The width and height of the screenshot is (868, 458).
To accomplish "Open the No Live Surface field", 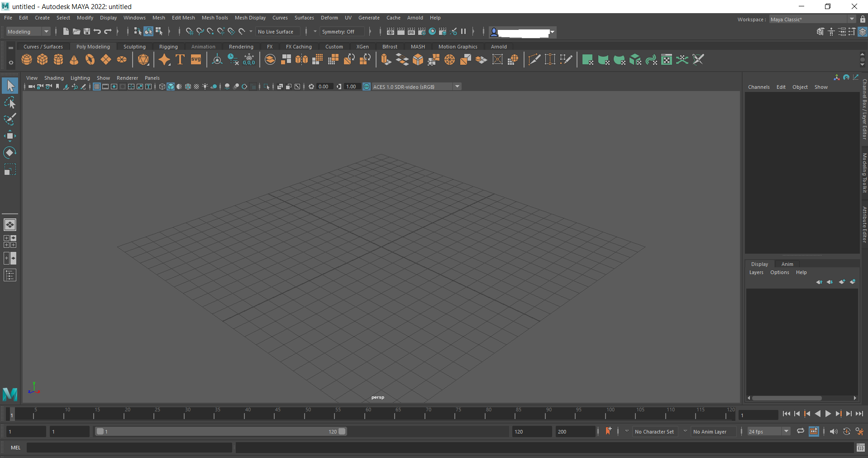I will pos(278,32).
